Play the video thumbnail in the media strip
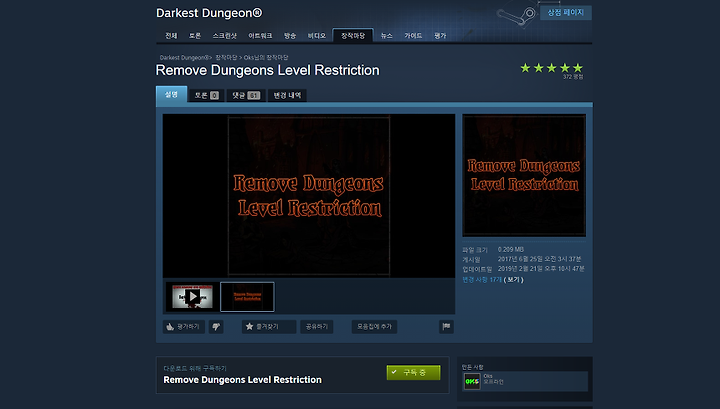The width and height of the screenshot is (720, 409). click(x=192, y=297)
